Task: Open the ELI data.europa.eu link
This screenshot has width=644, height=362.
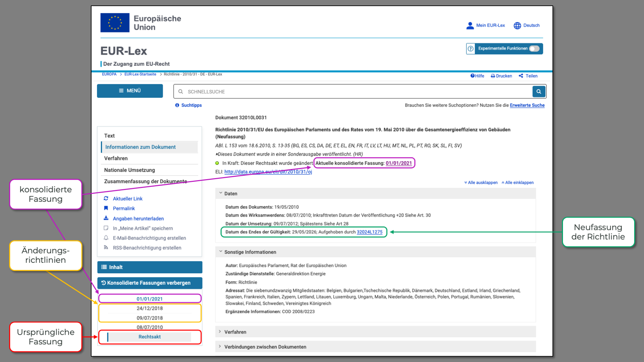Action: (268, 172)
